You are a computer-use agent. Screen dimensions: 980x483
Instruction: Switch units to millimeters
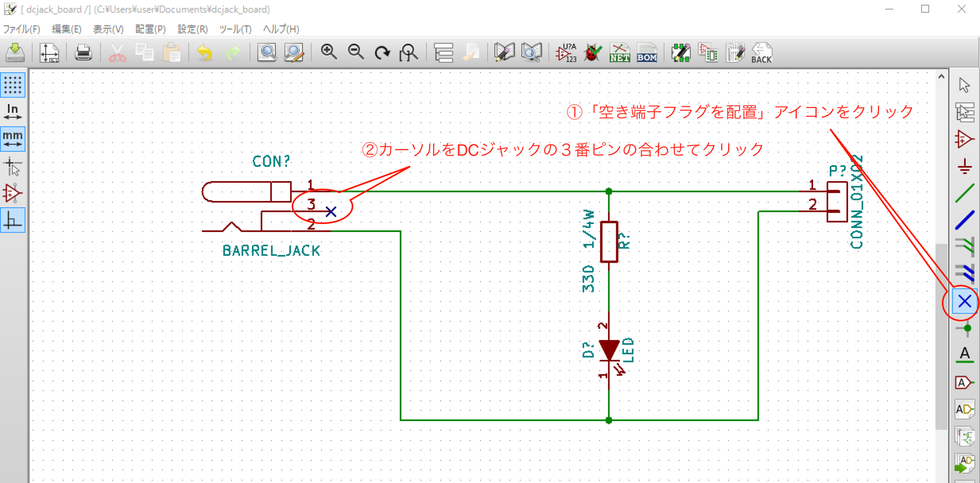pyautogui.click(x=13, y=139)
